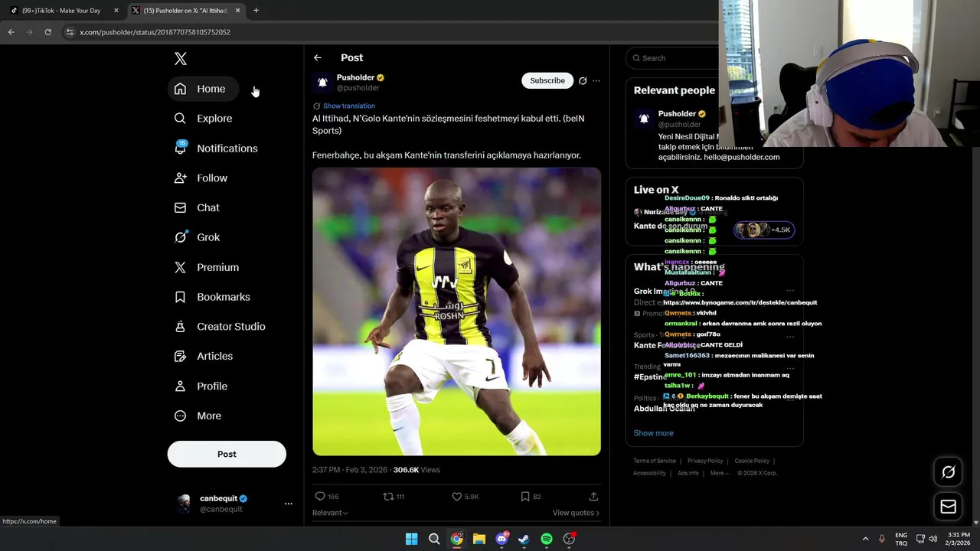Click Privacy Policy footer link
The image size is (980, 551).
(705, 461)
